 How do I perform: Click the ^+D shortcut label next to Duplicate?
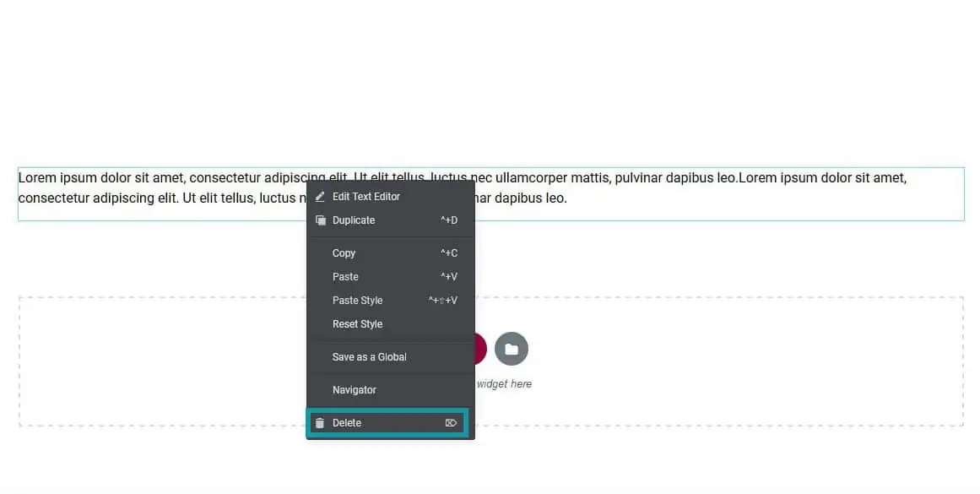[x=449, y=220]
